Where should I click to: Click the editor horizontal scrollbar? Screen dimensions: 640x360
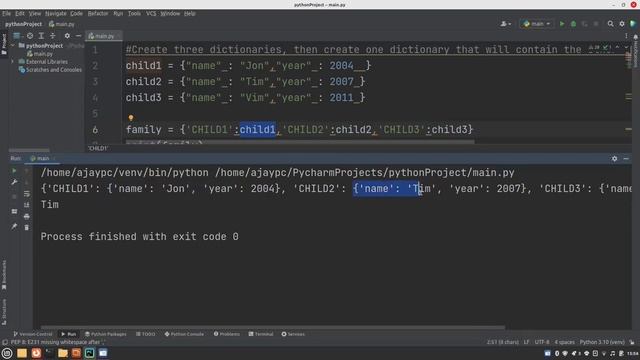tap(300, 142)
